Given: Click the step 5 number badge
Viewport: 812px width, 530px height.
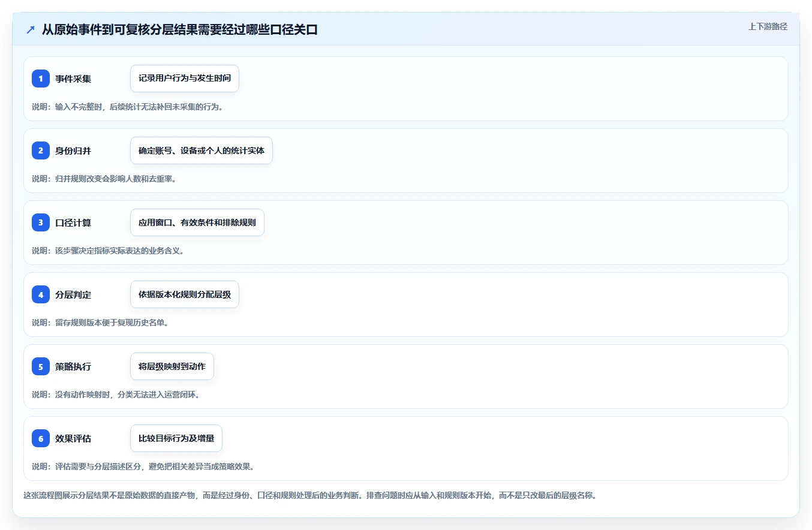Looking at the screenshot, I should coord(41,366).
